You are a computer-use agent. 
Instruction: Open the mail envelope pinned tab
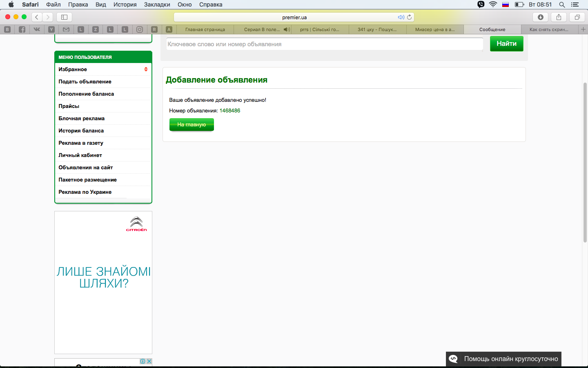(66, 29)
